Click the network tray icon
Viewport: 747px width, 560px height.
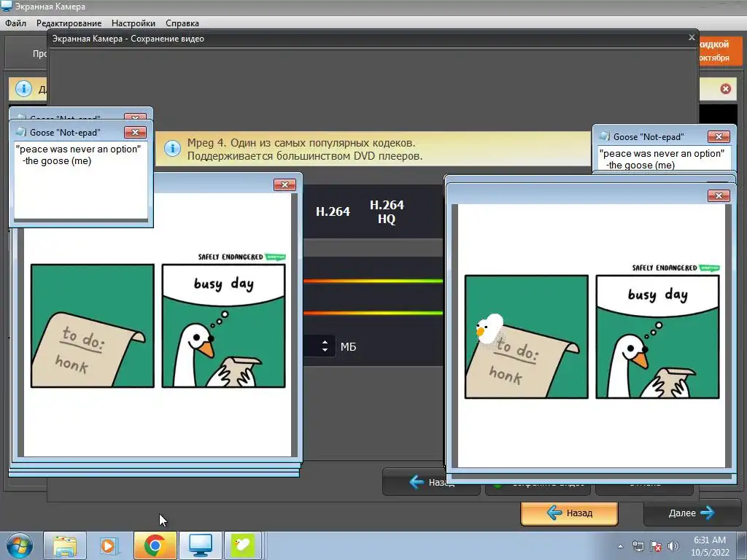(638, 547)
